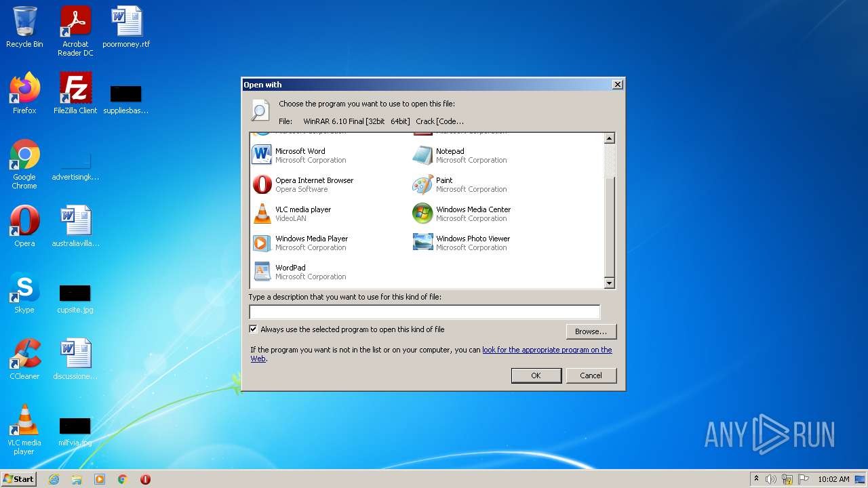Click scrollbar up arrow in program list
Screen dimensions: 868x488
(x=609, y=138)
